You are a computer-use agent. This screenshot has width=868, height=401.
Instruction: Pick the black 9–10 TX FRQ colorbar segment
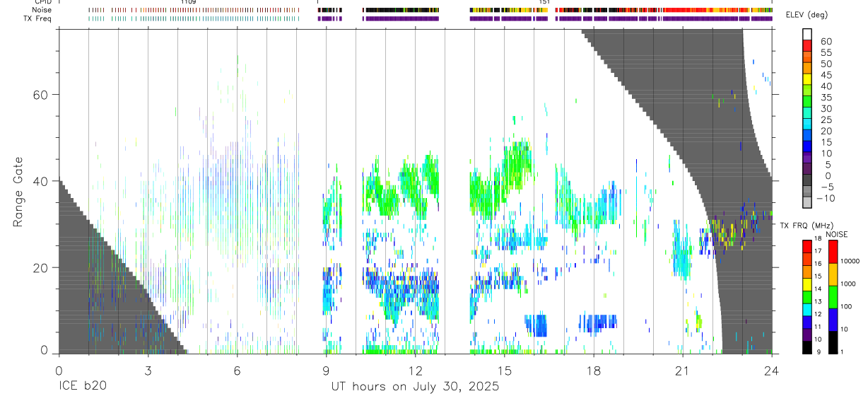click(807, 347)
